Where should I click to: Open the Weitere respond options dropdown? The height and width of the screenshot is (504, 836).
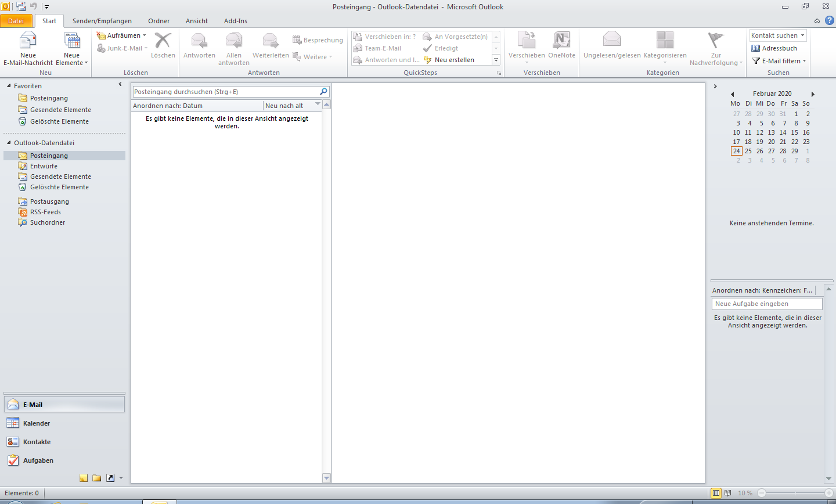313,57
